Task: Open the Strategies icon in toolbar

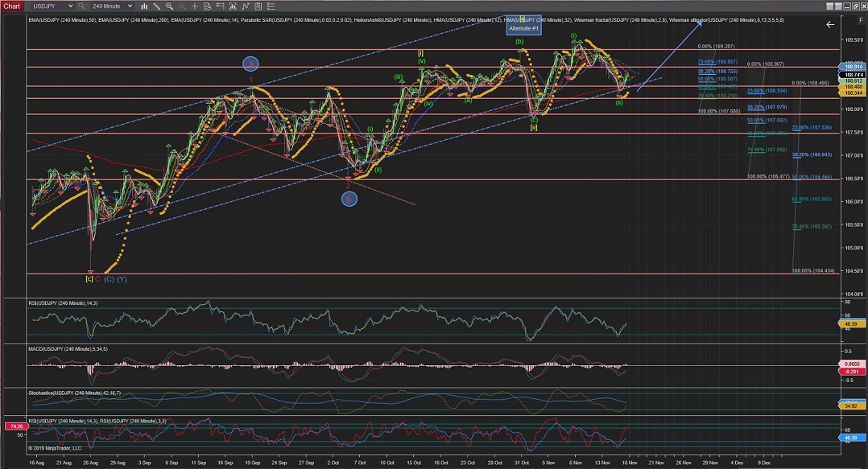Action: 257,6
